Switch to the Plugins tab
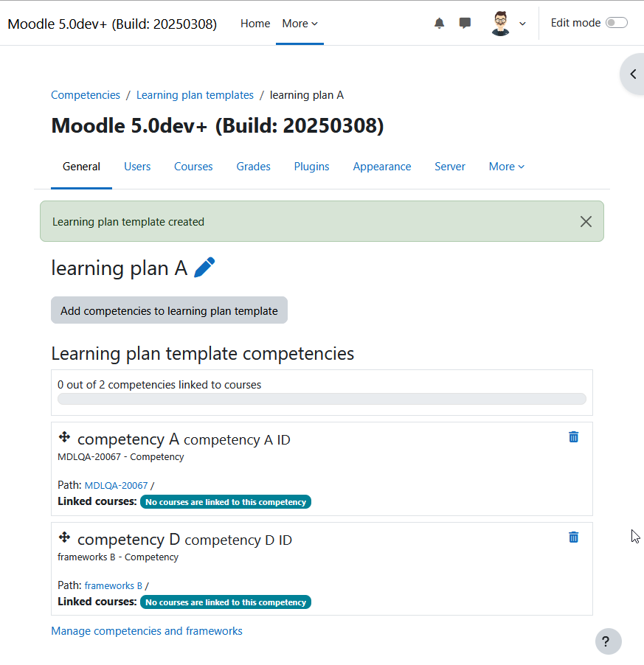 pos(311,167)
